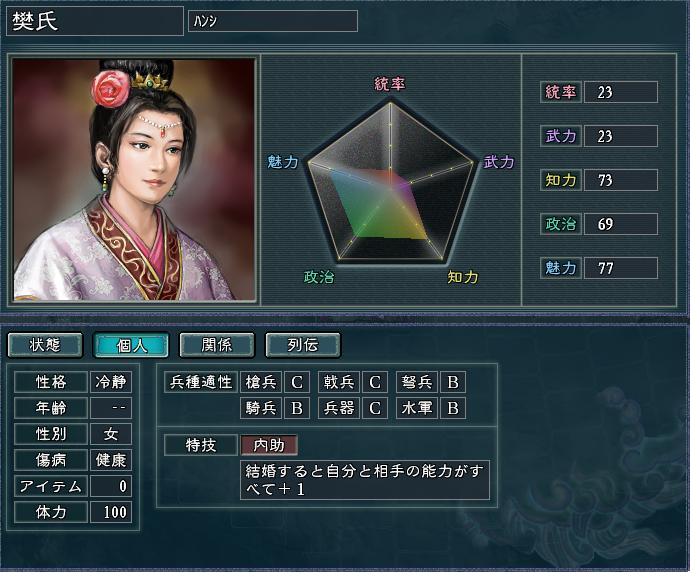Viewport: 690px width, 572px height.
Task: Click the name reading field ハンシ
Action: click(273, 21)
